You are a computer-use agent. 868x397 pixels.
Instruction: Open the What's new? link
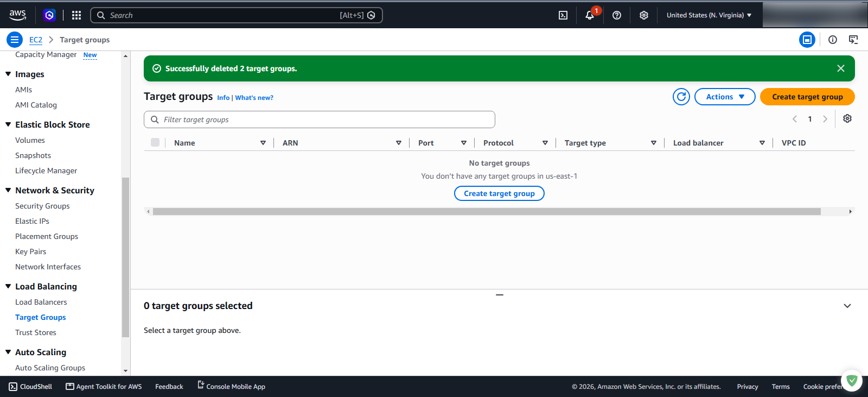(x=254, y=98)
